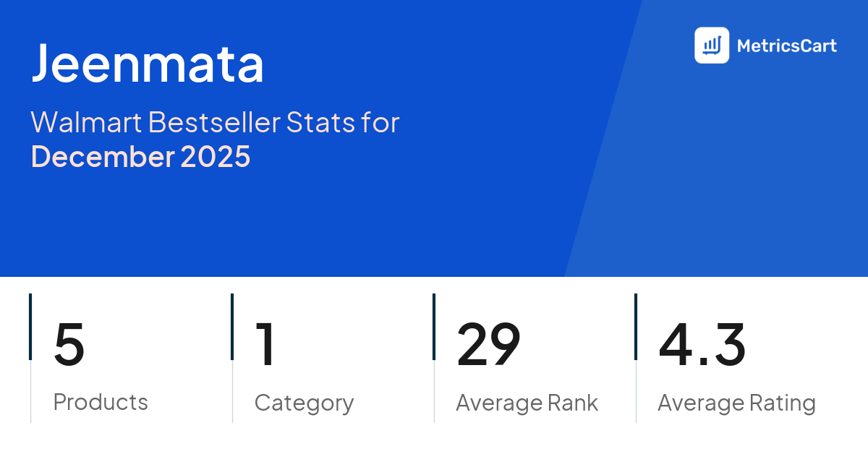Click the word Walmart in subtitle
The width and height of the screenshot is (868, 454).
click(86, 123)
